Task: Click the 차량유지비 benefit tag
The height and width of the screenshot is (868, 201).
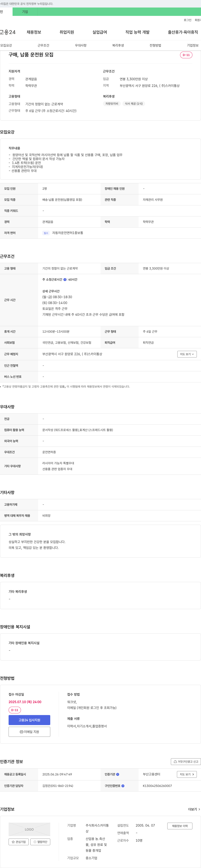Action: tap(112, 104)
